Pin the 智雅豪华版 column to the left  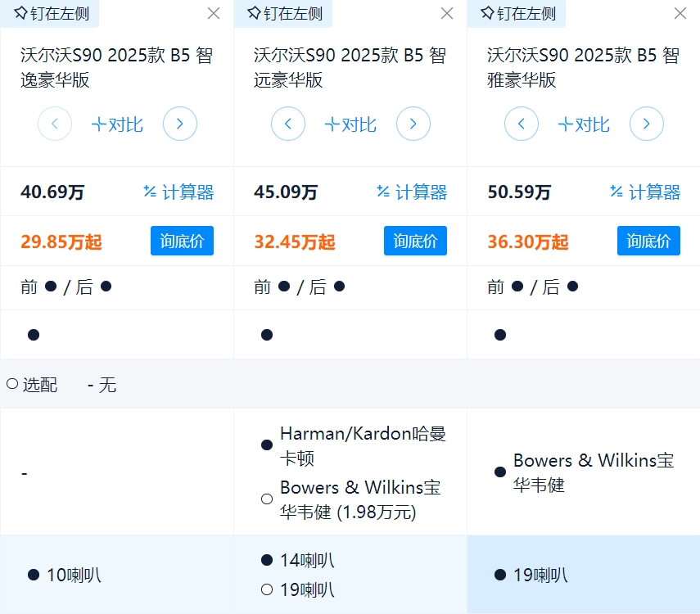pos(518,13)
